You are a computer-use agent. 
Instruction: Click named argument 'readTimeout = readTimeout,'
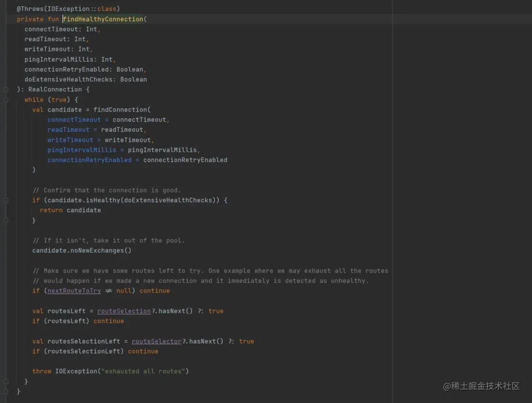[x=97, y=130]
